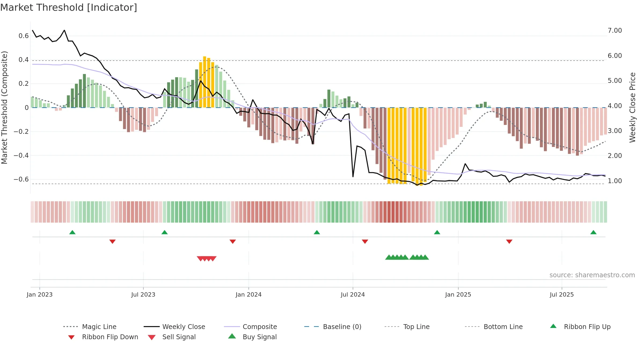Click the 1.00 right axis tick label
The image size is (644, 362).
(x=615, y=181)
